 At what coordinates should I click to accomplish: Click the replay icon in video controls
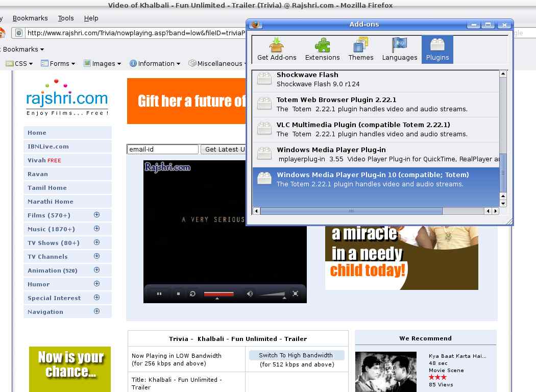192,293
